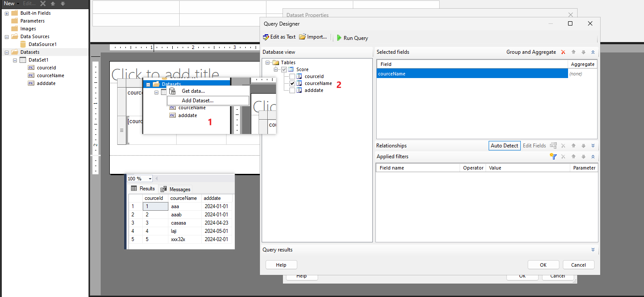This screenshot has height=297, width=644.
Task: Click delete X icon in Relationships header
Action: click(563, 146)
